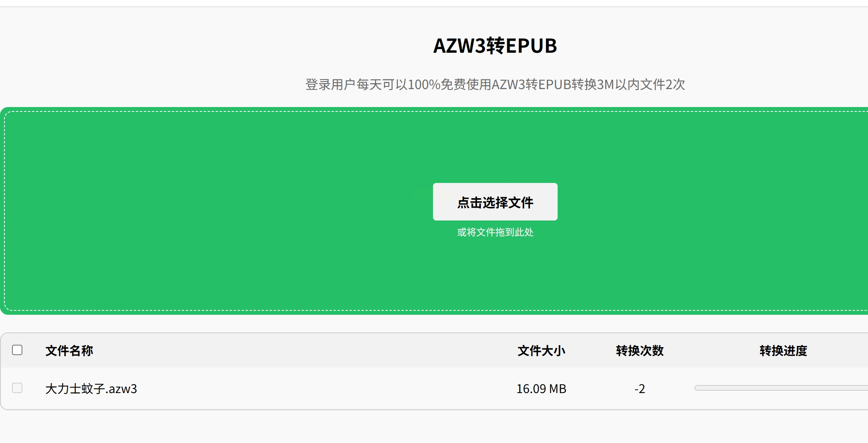Click the 转换进度 column header

click(x=783, y=351)
